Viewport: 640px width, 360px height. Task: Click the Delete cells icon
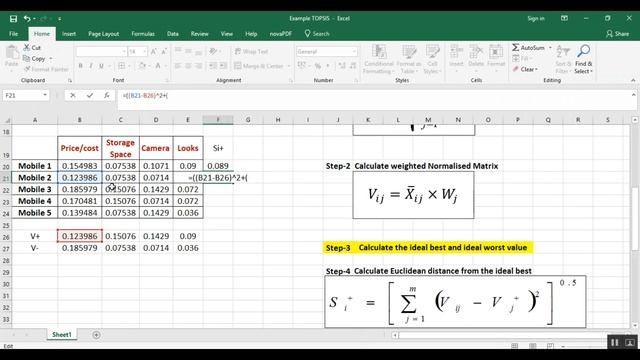coord(476,52)
